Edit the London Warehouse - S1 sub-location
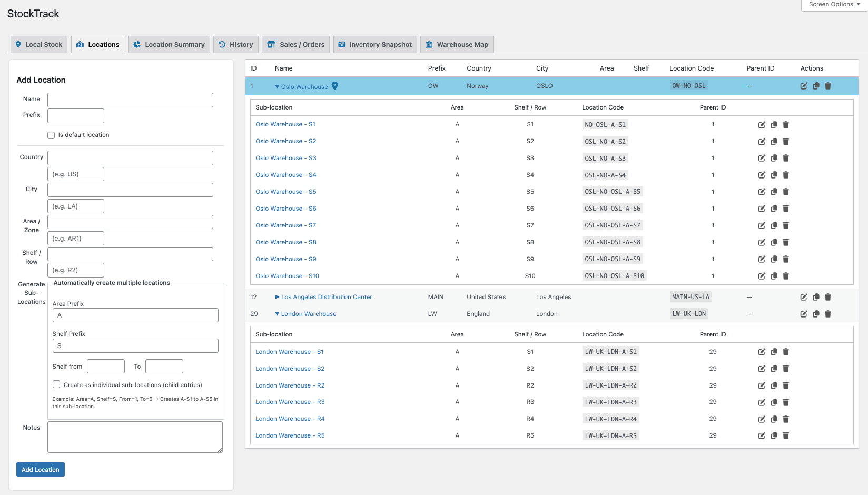The width and height of the screenshot is (868, 495). (762, 352)
